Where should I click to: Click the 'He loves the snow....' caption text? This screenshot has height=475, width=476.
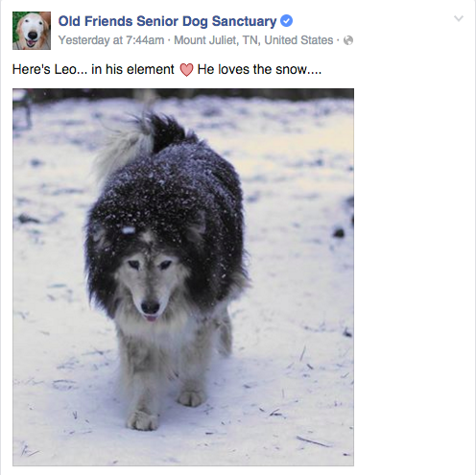(259, 69)
